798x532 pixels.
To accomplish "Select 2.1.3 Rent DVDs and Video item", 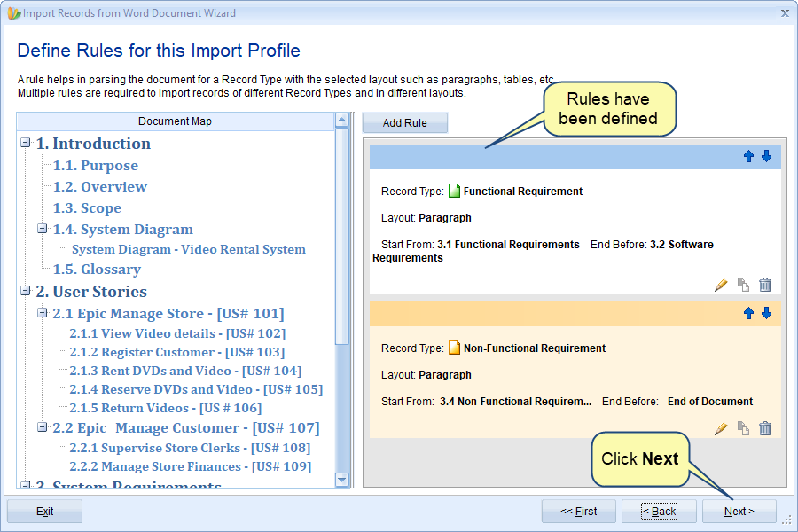I will [186, 371].
